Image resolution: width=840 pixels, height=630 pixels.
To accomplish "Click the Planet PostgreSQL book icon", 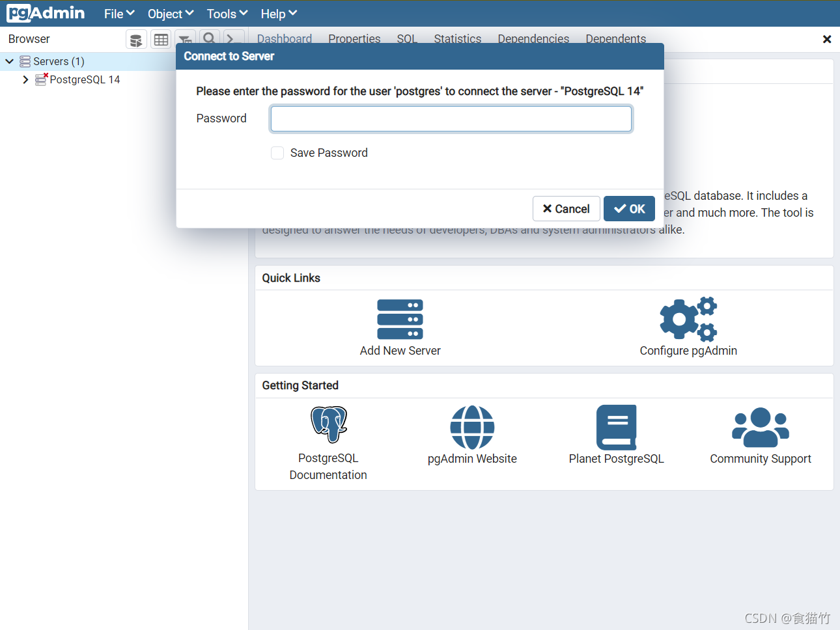I will [616, 427].
